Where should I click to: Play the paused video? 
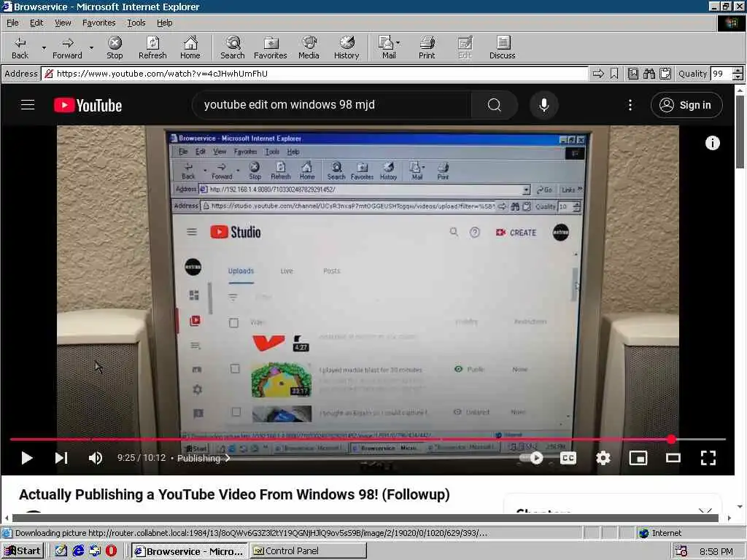(27, 458)
